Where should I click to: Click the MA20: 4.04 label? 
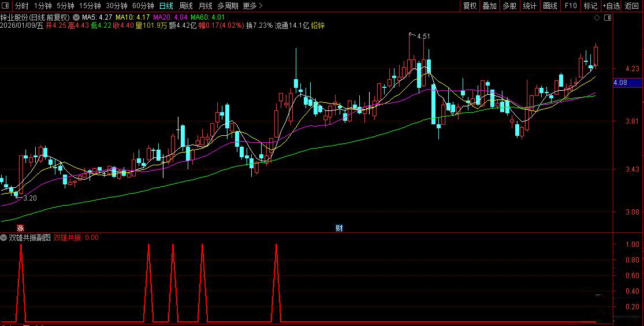[170, 18]
